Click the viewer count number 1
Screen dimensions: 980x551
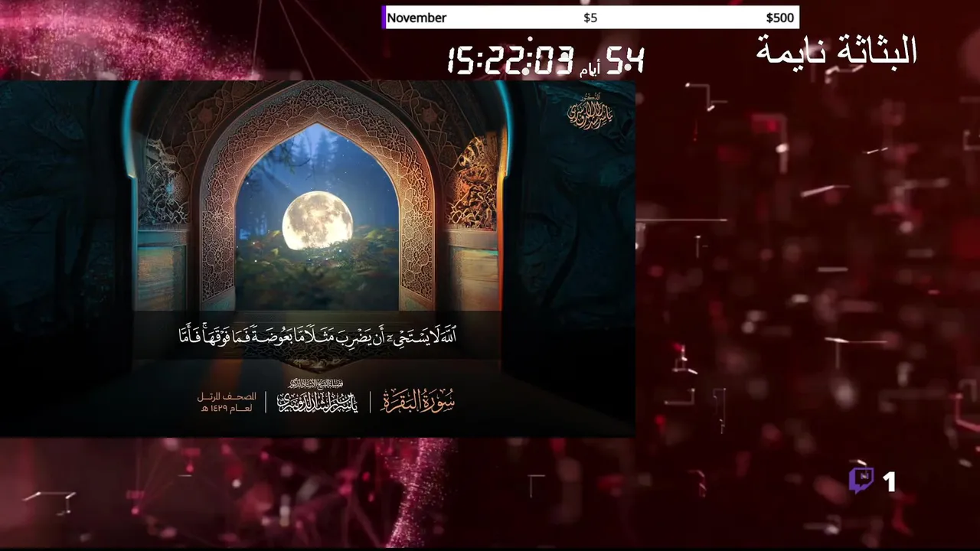coord(889,481)
